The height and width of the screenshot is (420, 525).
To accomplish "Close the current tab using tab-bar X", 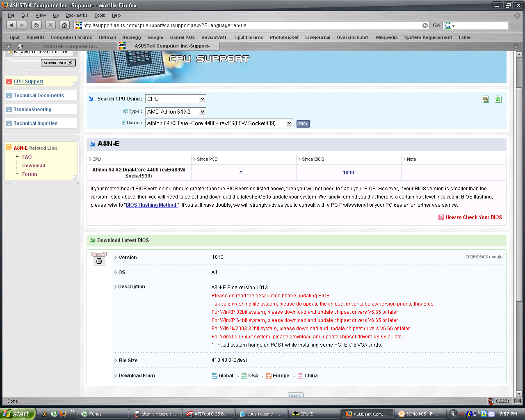I will [516, 46].
